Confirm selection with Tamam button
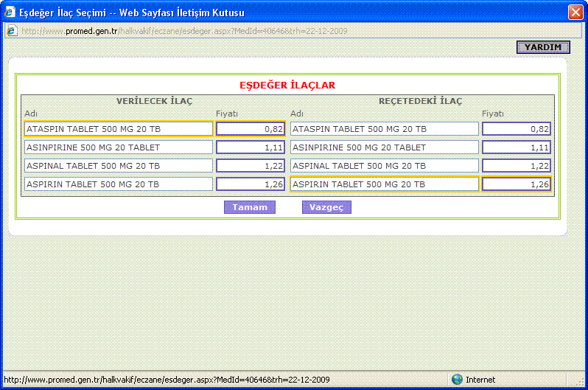This screenshot has width=588, height=390. (250, 207)
